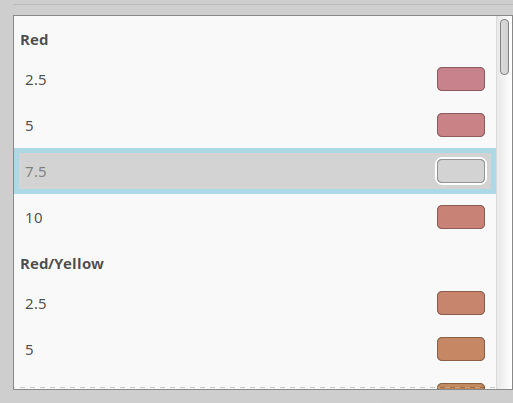Pick the Red/Yellow 2.5 swatch
Image resolution: width=513 pixels, height=403 pixels.
click(461, 303)
